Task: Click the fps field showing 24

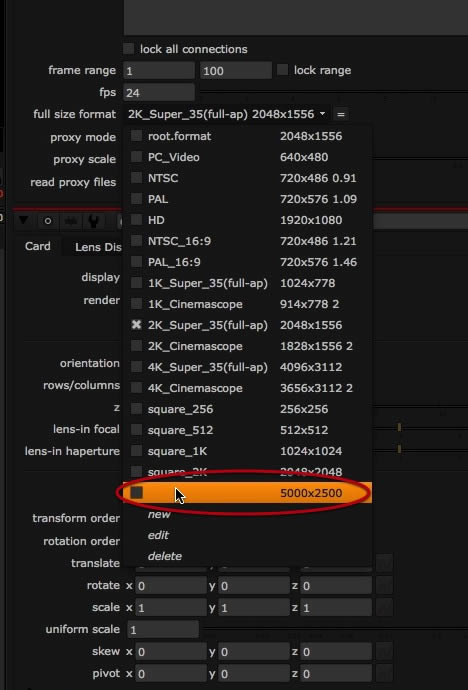Action: click(x=159, y=92)
